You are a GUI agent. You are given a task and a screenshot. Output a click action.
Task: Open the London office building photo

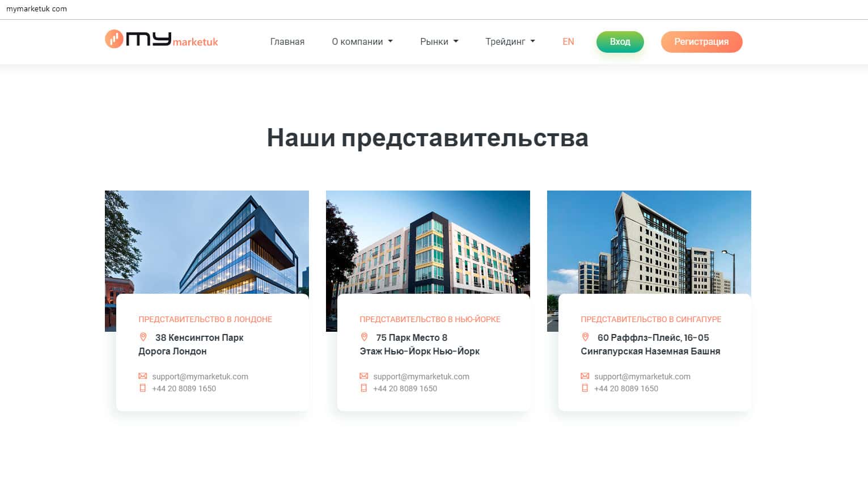(207, 242)
